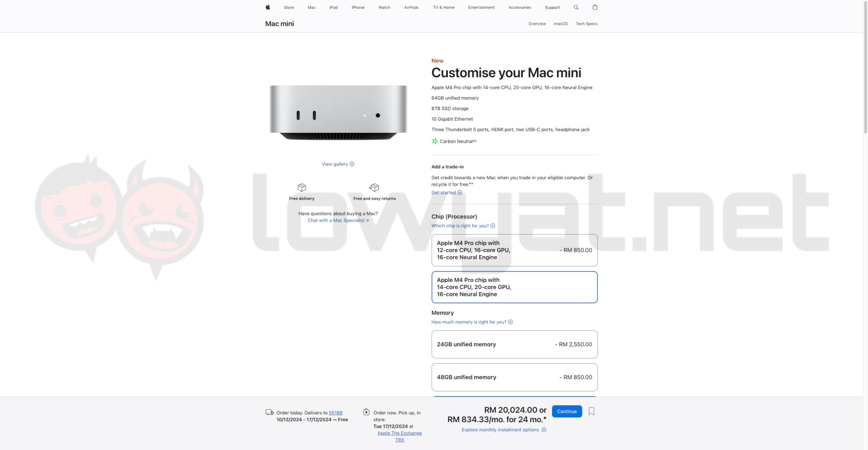The width and height of the screenshot is (868, 450).
Task: Click the Free and easy returns icon
Action: (375, 187)
